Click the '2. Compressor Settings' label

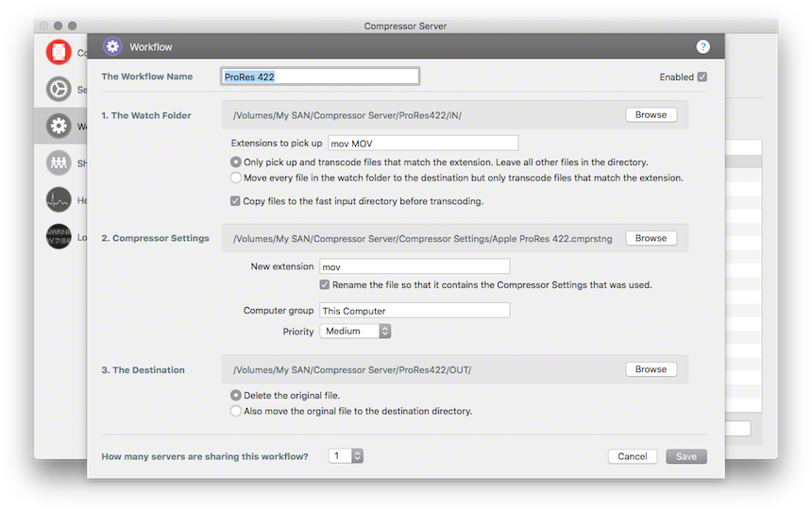click(x=156, y=238)
